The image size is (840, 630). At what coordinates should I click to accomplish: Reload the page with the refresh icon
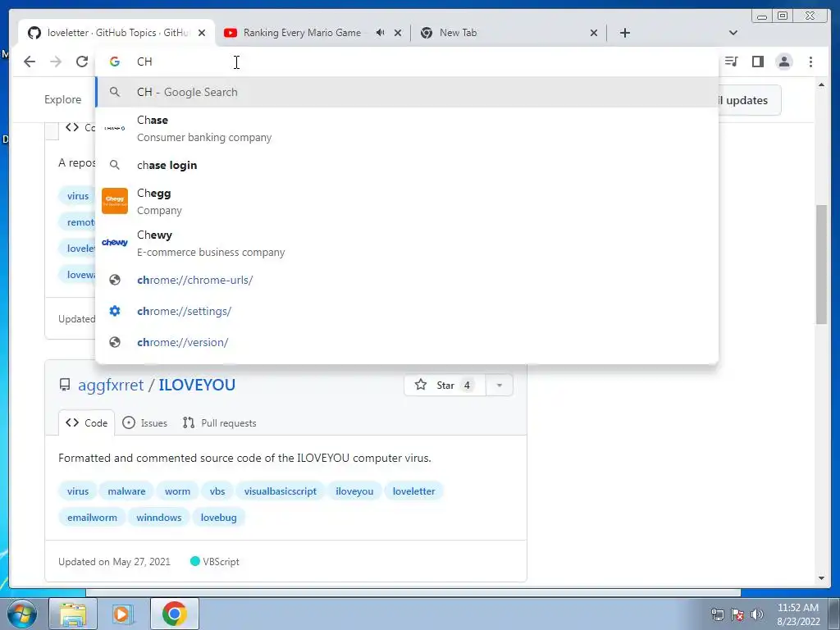81,62
